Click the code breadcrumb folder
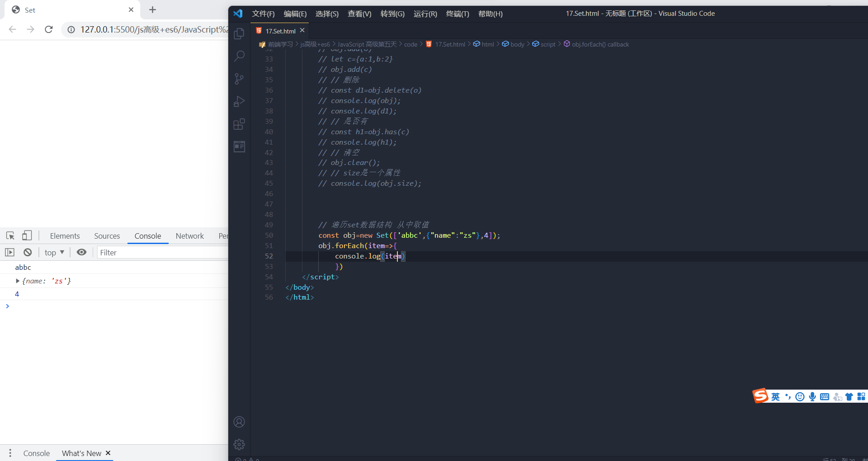868x461 pixels. [x=410, y=44]
